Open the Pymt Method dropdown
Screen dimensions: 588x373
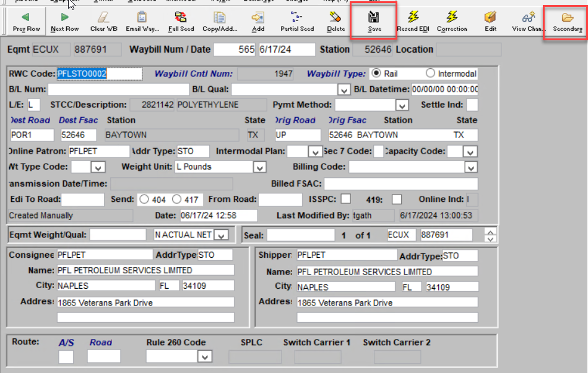pyautogui.click(x=402, y=105)
